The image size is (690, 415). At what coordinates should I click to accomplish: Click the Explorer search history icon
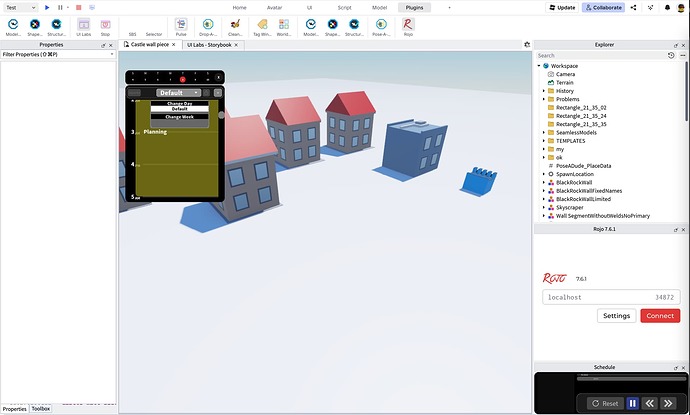[671, 55]
